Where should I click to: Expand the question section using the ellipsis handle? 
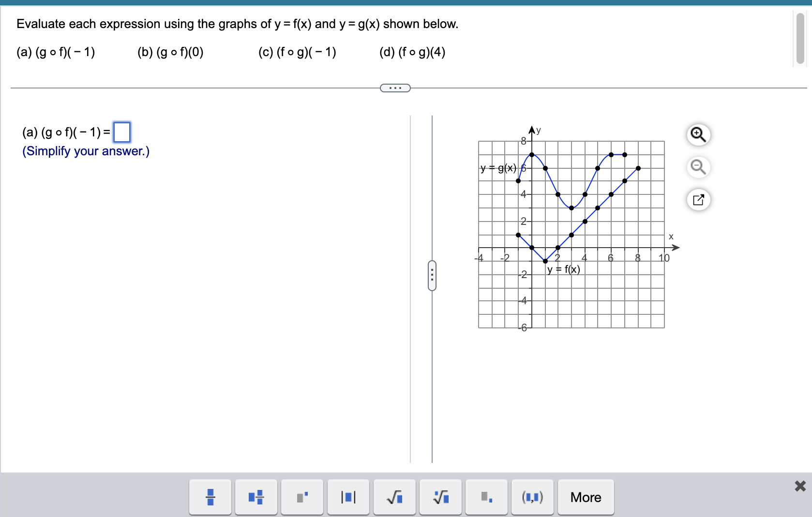[x=395, y=88]
